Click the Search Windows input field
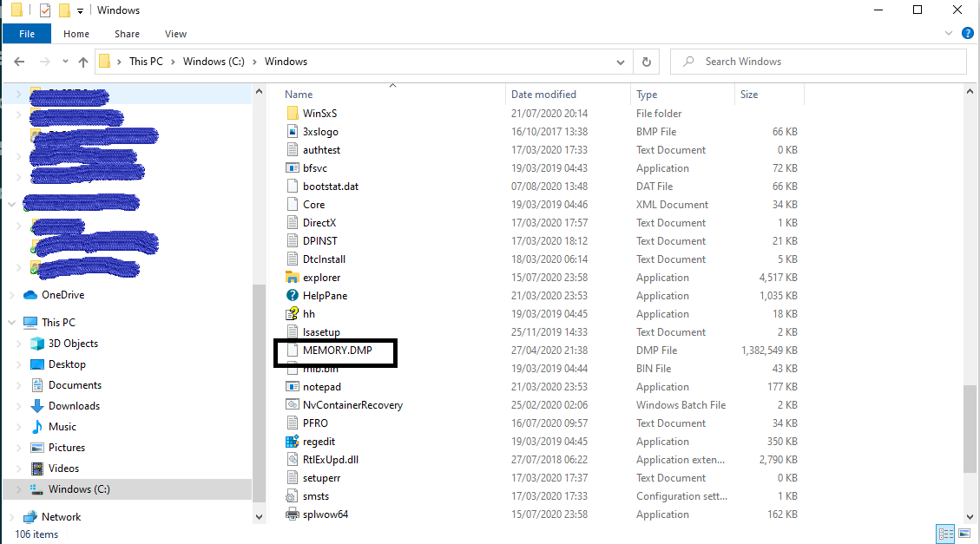Image resolution: width=980 pixels, height=544 pixels. [819, 62]
